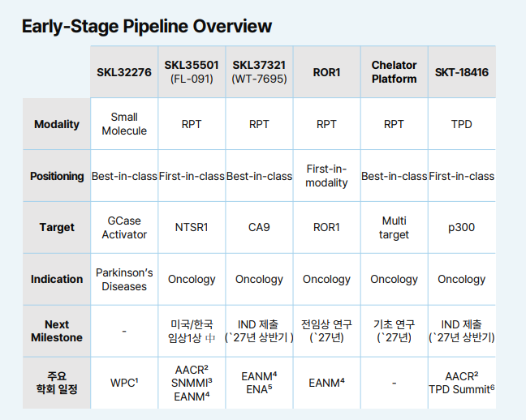The height and width of the screenshot is (420, 526).
Task: Click the Next Milestone row label
Action: 57,331
